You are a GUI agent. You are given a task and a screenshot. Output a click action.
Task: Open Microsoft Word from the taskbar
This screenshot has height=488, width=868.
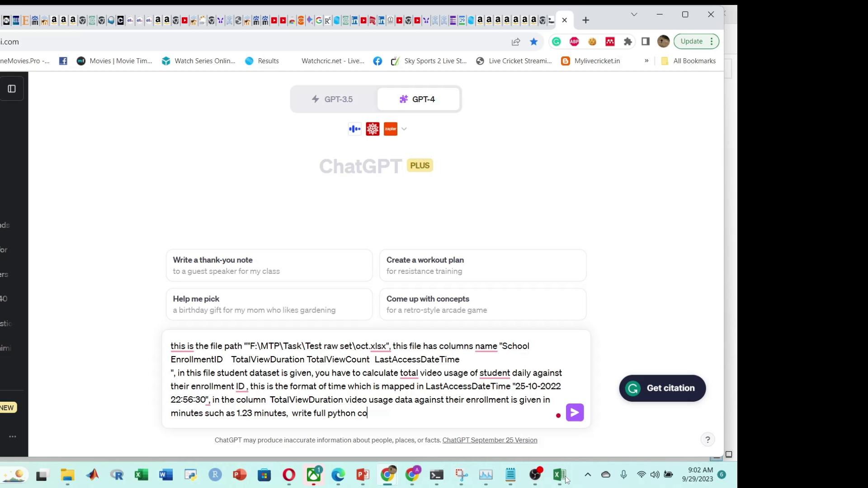coord(166,475)
